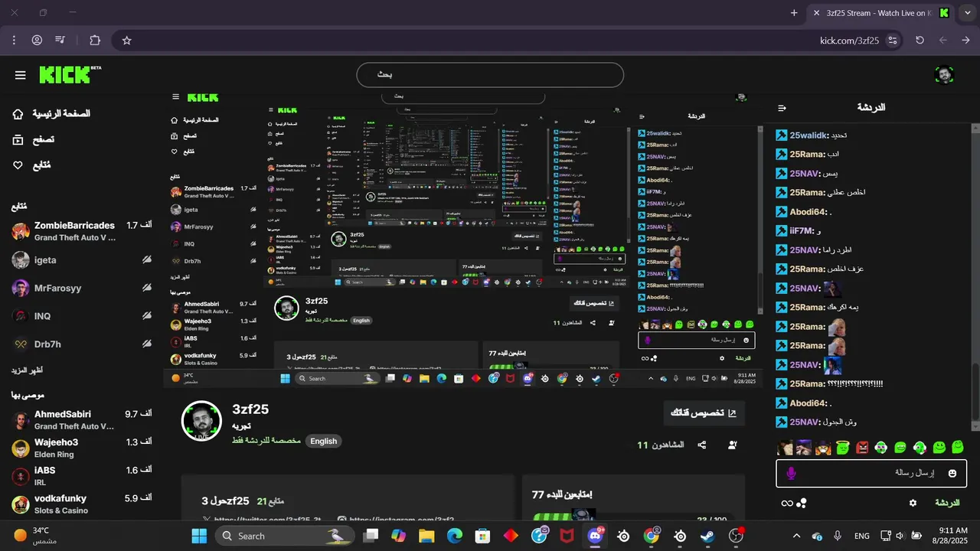Open Discord from the taskbar
The image size is (980, 551).
point(595,536)
